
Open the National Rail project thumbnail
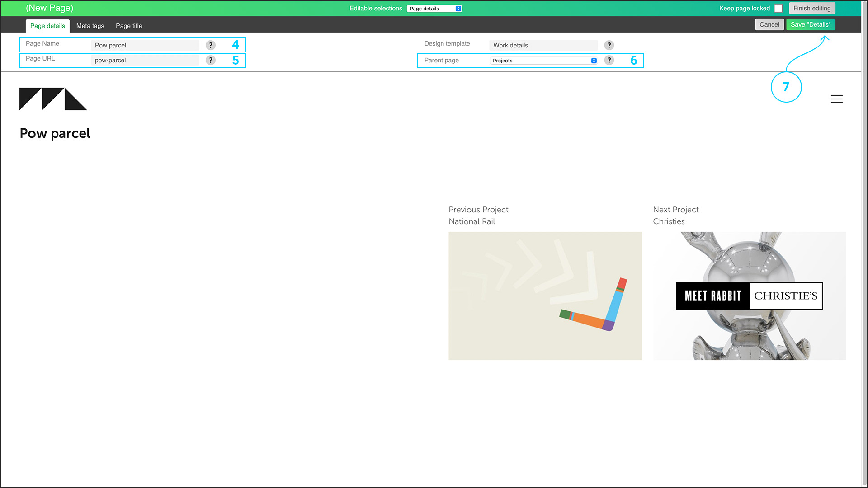click(545, 296)
